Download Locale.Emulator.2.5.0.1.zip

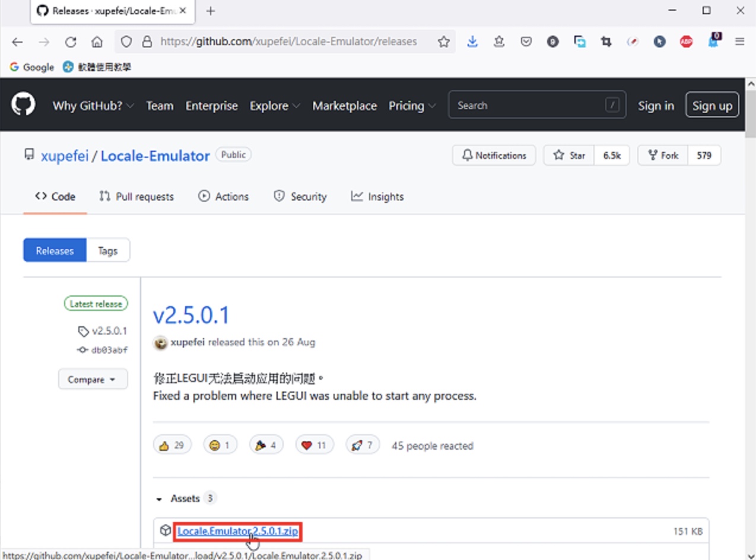pos(238,532)
